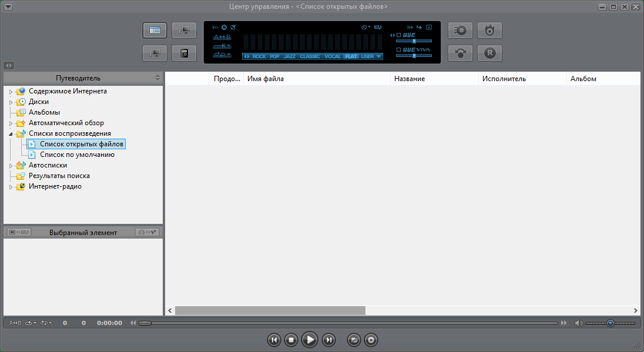Click the BBE level slider
Image resolution: width=644 pixels, height=352 pixels.
tap(414, 41)
